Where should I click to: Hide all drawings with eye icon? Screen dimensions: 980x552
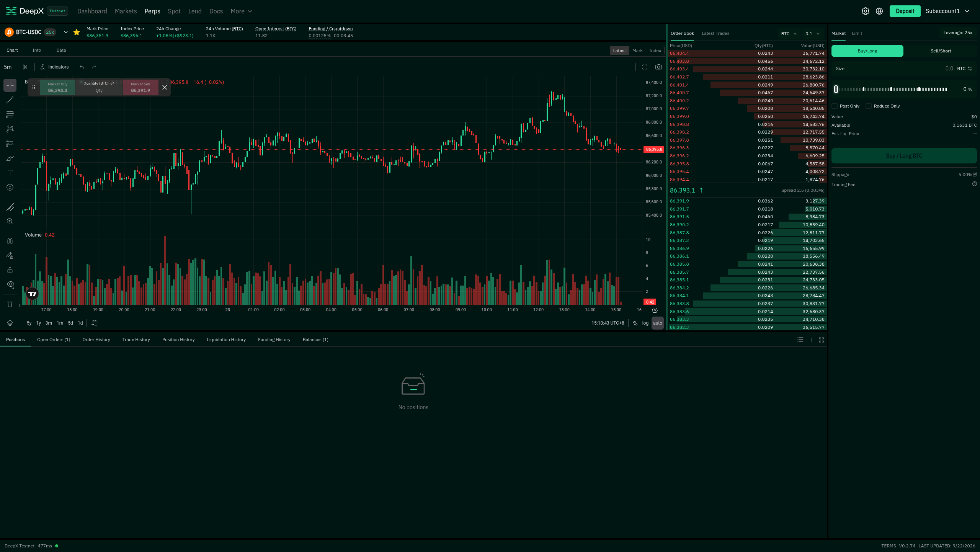click(10, 284)
